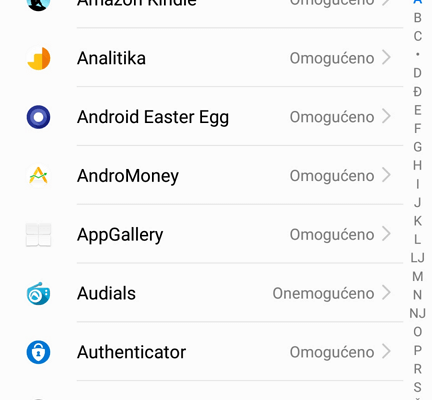The height and width of the screenshot is (400, 432).
Task: Jump to letter LJ in index
Action: pos(418,258)
